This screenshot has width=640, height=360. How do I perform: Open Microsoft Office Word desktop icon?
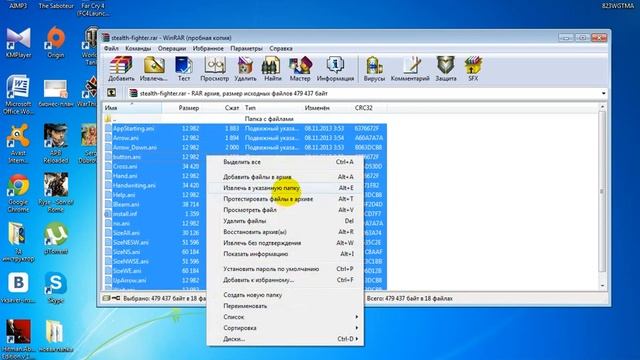coord(18,95)
